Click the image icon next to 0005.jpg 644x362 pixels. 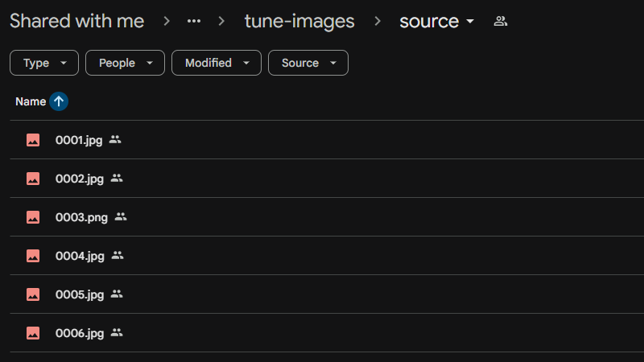coord(33,294)
